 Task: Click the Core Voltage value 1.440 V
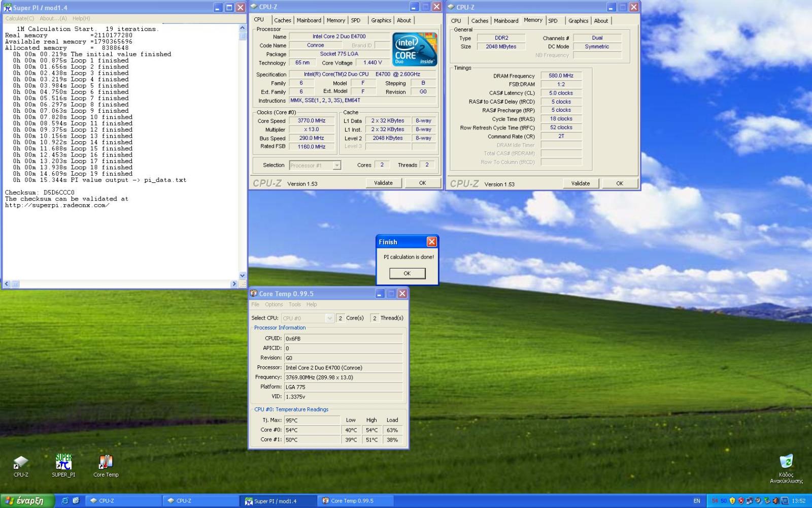(x=373, y=63)
